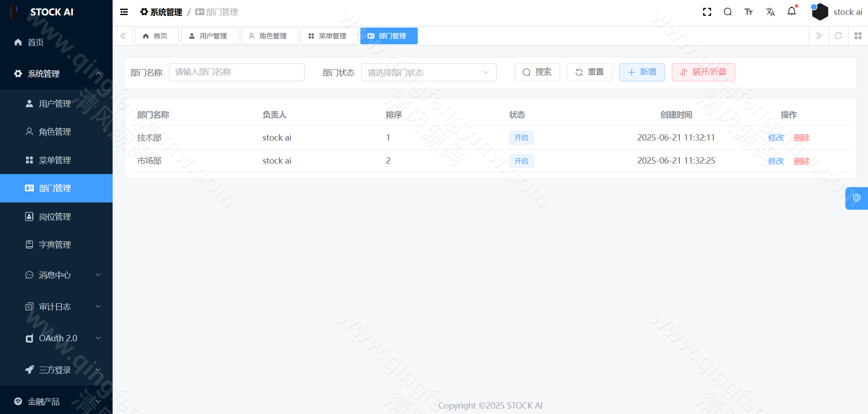
Task: Collapse the sidebar with the hamburger icon
Action: (x=124, y=12)
